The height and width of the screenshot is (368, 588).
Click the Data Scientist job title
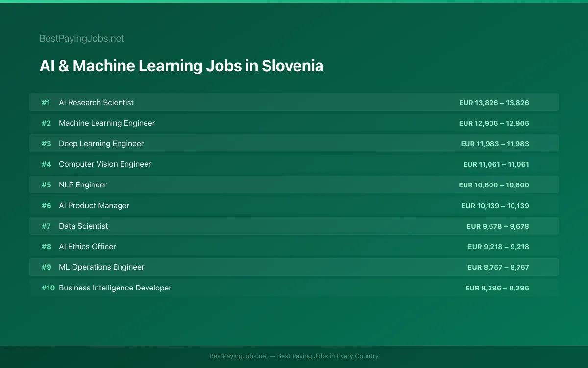tap(83, 226)
